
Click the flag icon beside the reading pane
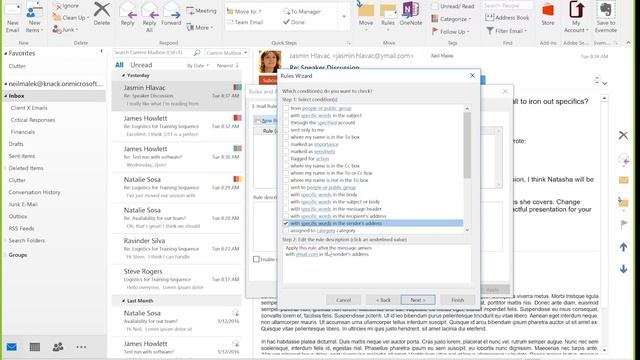[x=623, y=224]
